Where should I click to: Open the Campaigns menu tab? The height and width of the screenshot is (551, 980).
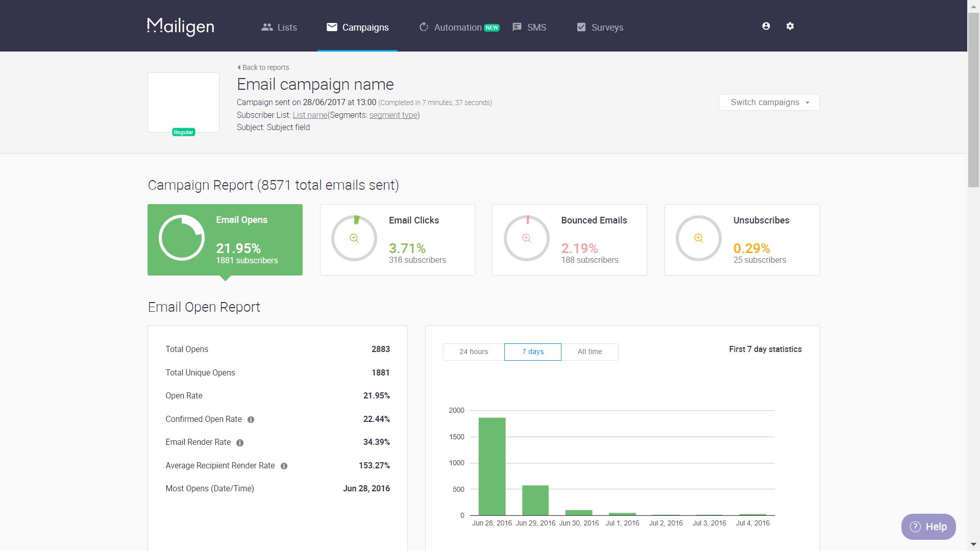coord(357,28)
